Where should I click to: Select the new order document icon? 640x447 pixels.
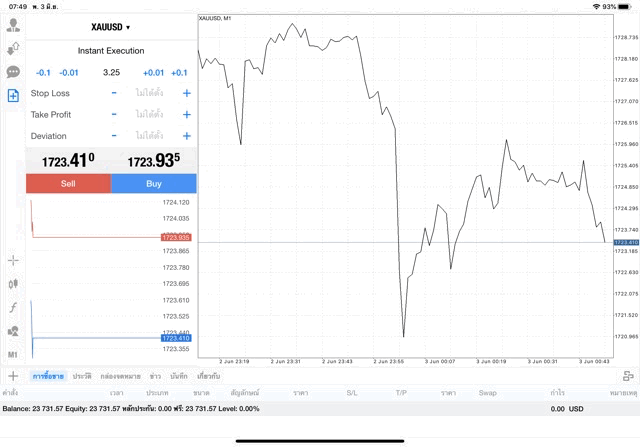[13, 95]
